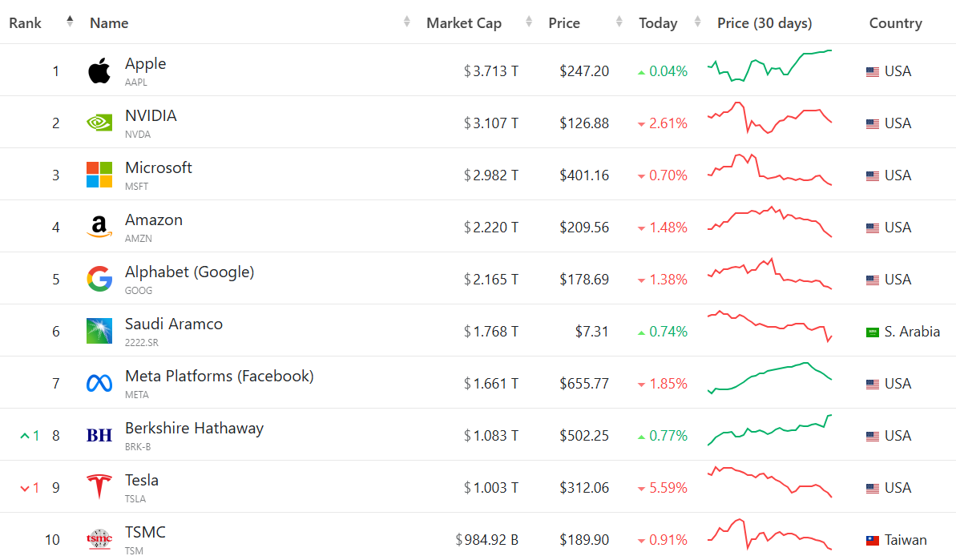The width and height of the screenshot is (956, 560).
Task: Click the Tesla logo icon
Action: pos(99,487)
